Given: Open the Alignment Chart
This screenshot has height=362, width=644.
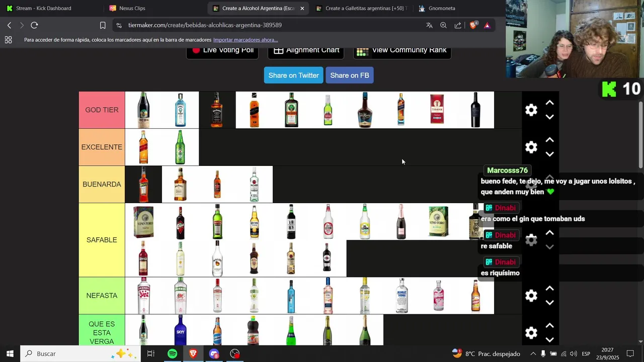Looking at the screenshot, I should [x=306, y=50].
